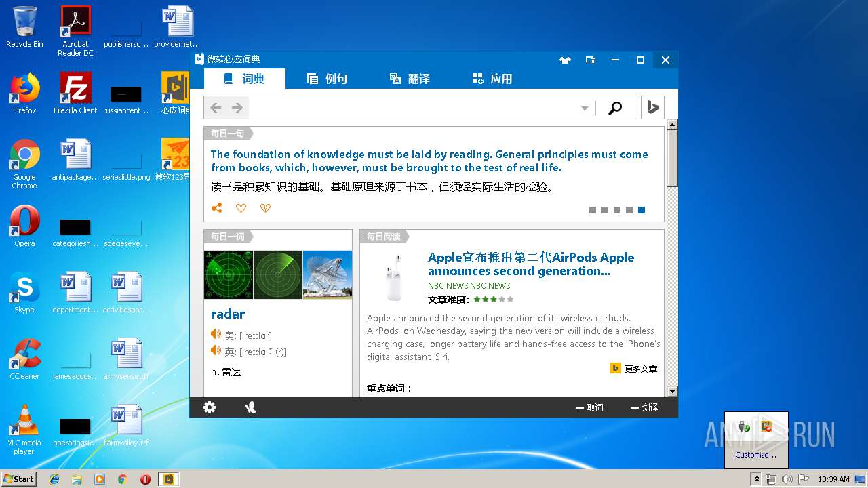Click the scrollbar down arrow
The width and height of the screenshot is (868, 488).
point(672,392)
